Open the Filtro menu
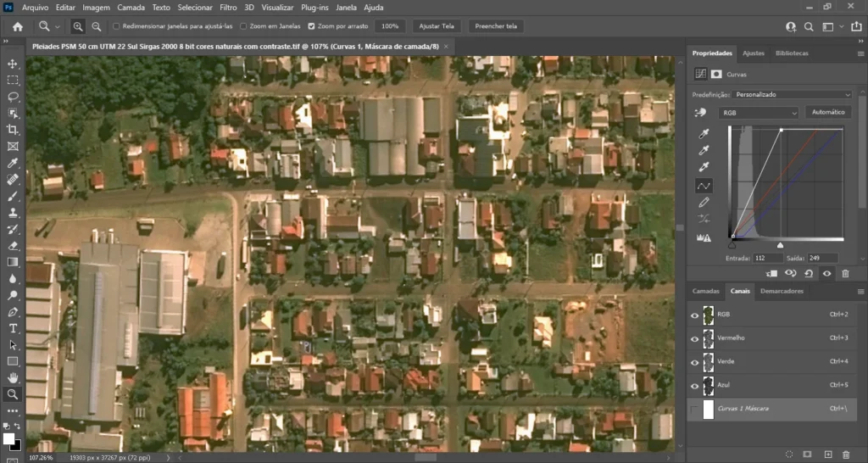 [x=228, y=7]
